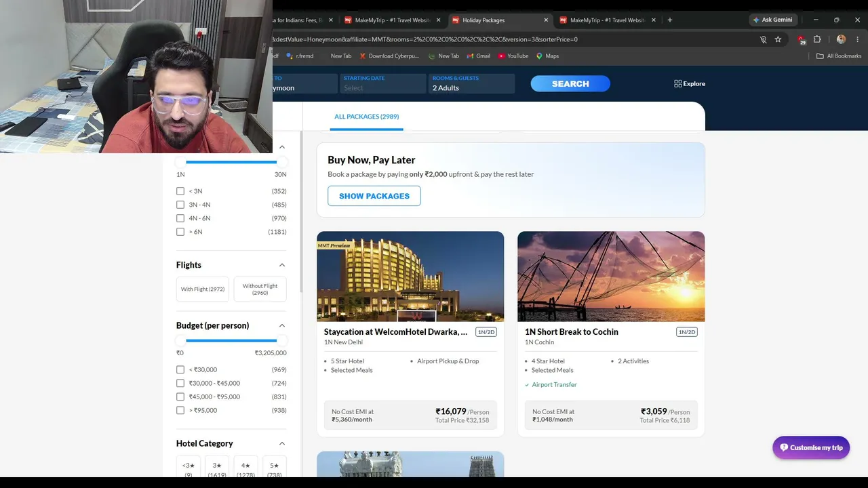The image size is (868, 488).
Task: Check the '₹30,000 - ₹45,000' budget filter
Action: (x=180, y=383)
